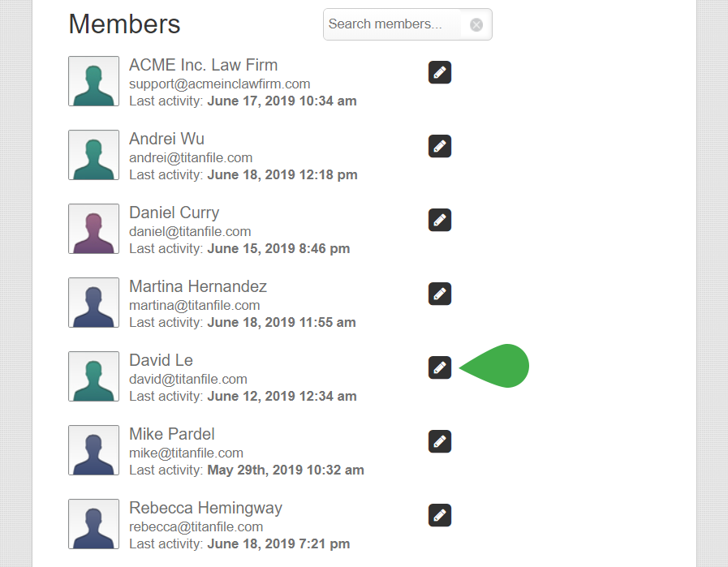
Task: Click David Le's edit pencil icon
Action: click(x=440, y=367)
